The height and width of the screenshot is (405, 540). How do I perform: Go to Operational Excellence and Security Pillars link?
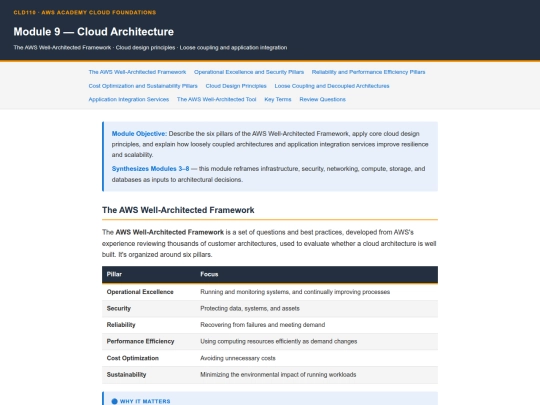pos(249,72)
